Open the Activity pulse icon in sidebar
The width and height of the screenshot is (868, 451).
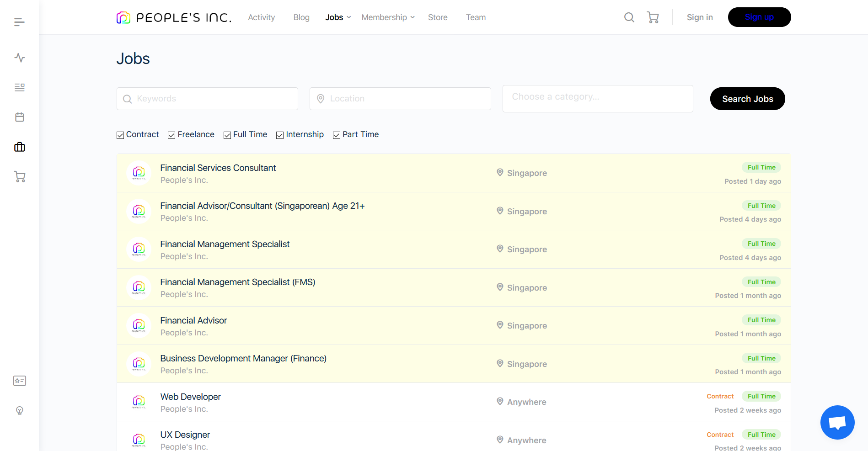tap(19, 58)
